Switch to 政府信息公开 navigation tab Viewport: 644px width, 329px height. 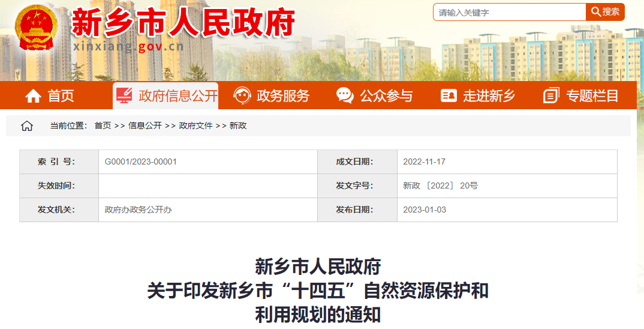pos(177,95)
